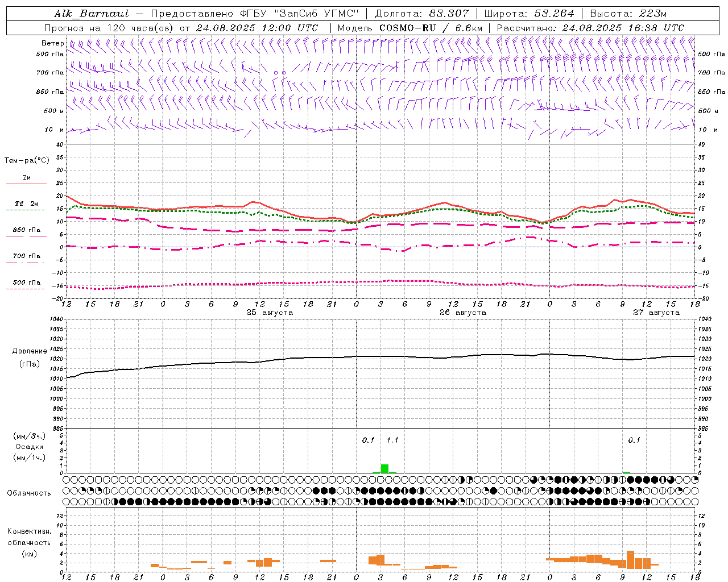Click the tallest orange convective cloud bar

point(630,560)
